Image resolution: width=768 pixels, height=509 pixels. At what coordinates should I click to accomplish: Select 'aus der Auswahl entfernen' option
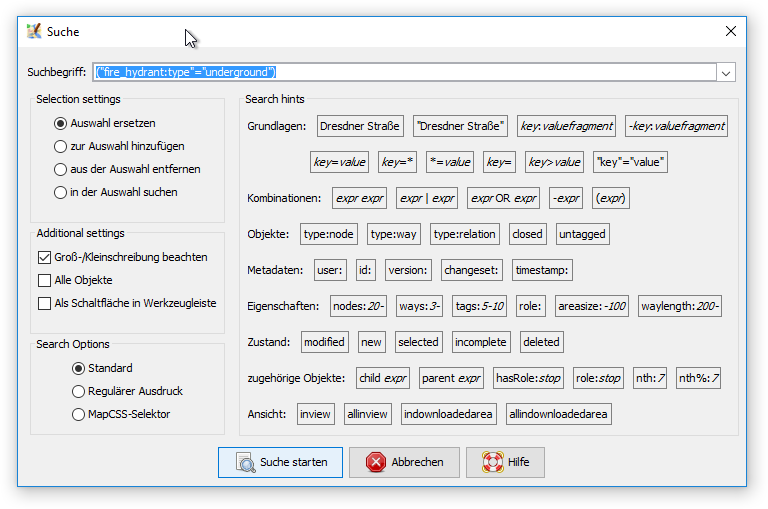(61, 169)
